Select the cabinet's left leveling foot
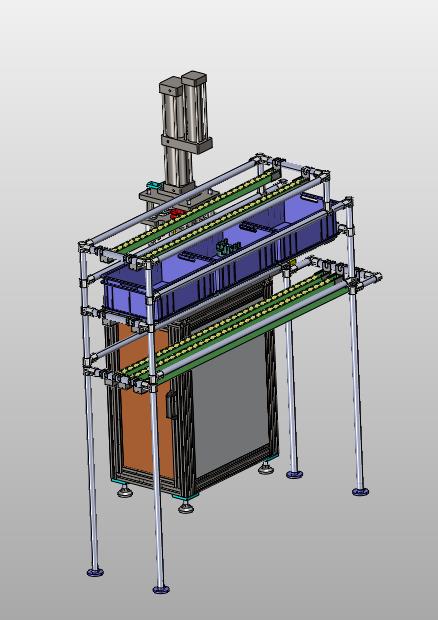438x620 pixels. (125, 492)
